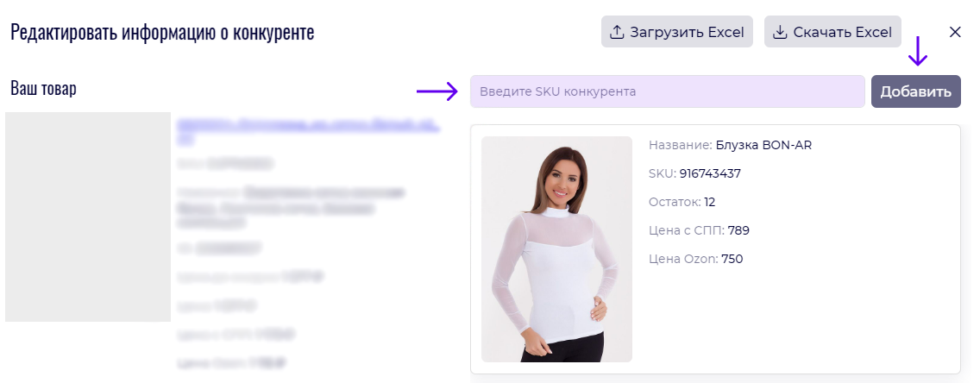This screenshot has width=980, height=383.
Task: Select the Название Блузка BON-AR line
Action: 730,145
